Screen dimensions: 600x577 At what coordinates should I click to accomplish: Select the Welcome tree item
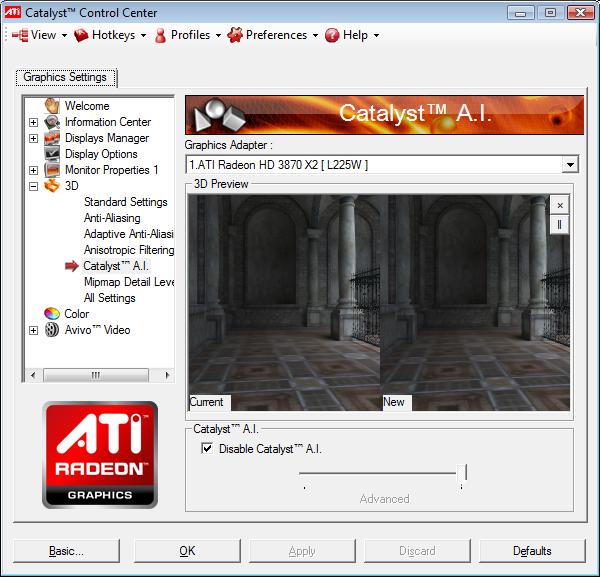pyautogui.click(x=87, y=106)
